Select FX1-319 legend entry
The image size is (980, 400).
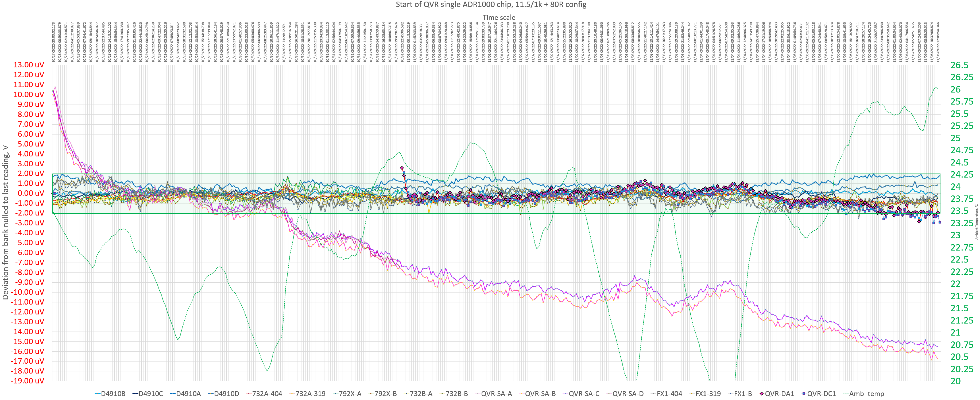(x=705, y=394)
